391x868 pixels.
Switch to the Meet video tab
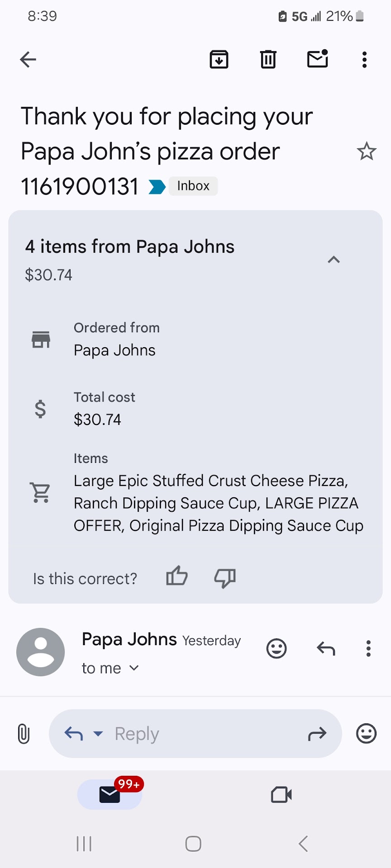point(281,794)
